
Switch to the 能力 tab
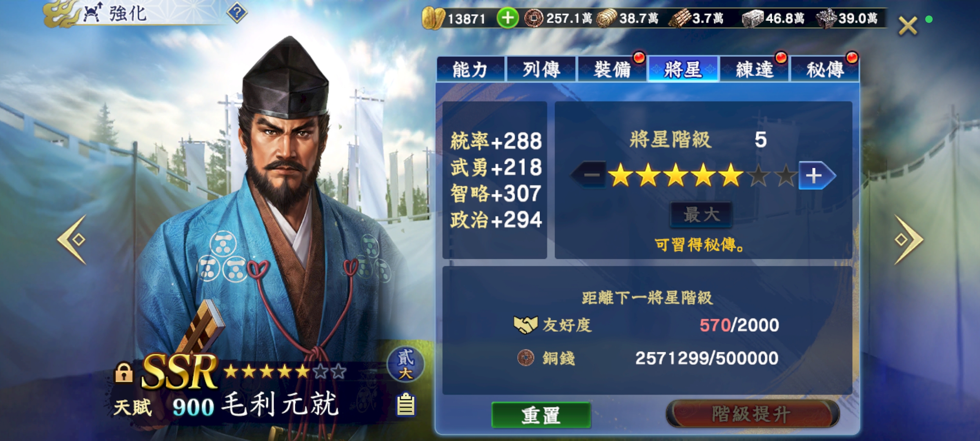tap(470, 69)
